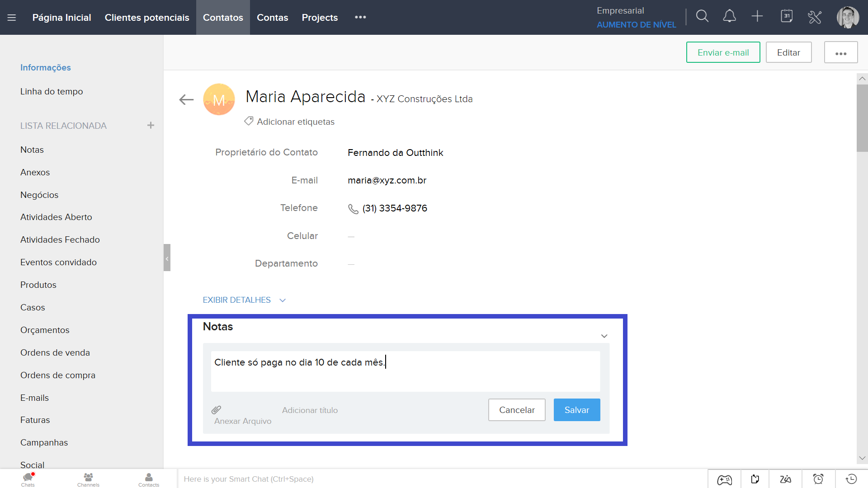868x488 pixels.
Task: Collapse the left sidebar handle
Action: coord(167,258)
